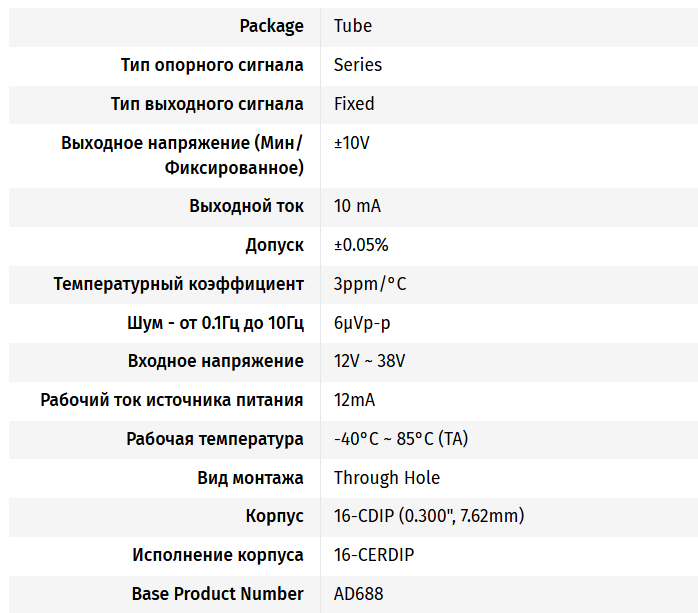This screenshot has width=698, height=613.
Task: Click the "Выходной ток" label
Action: pos(246,206)
